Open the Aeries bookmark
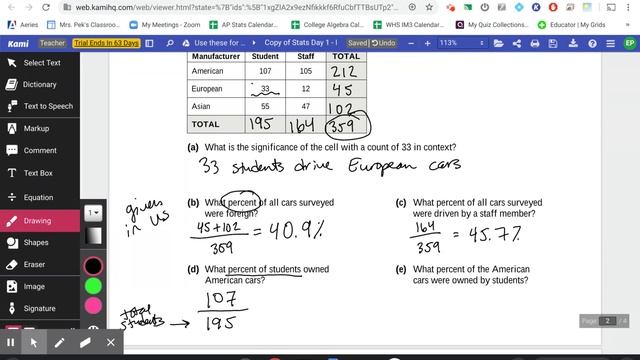 click(x=23, y=25)
